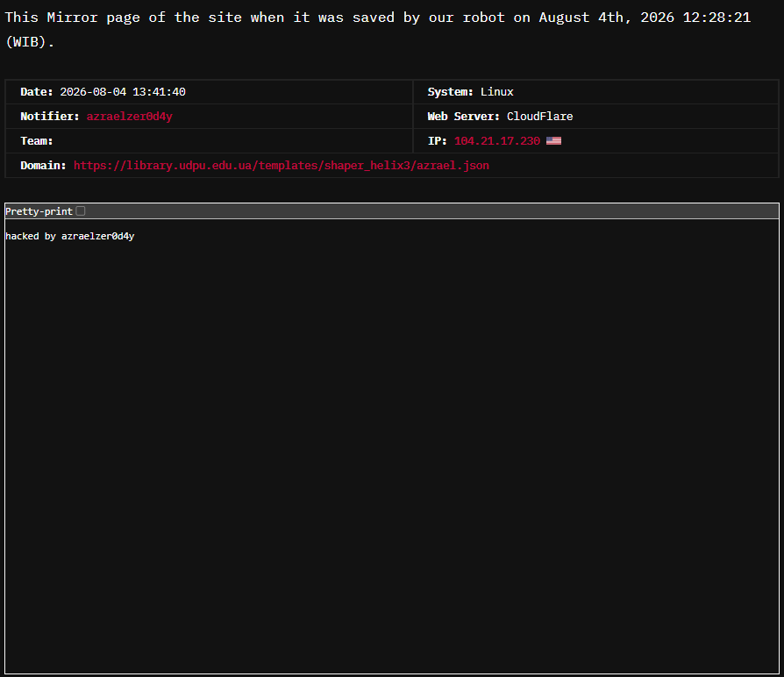
Task: Enable the Pretty-print checkbox
Action: (x=81, y=211)
